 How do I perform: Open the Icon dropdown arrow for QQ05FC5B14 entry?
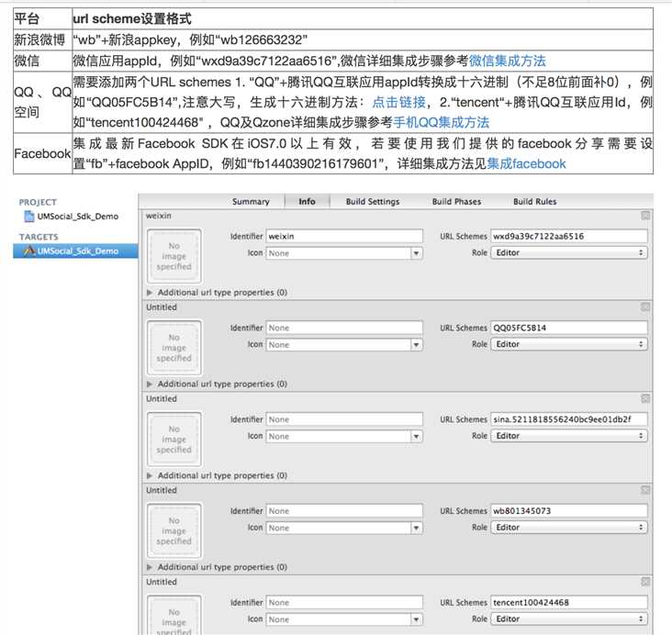coord(416,345)
